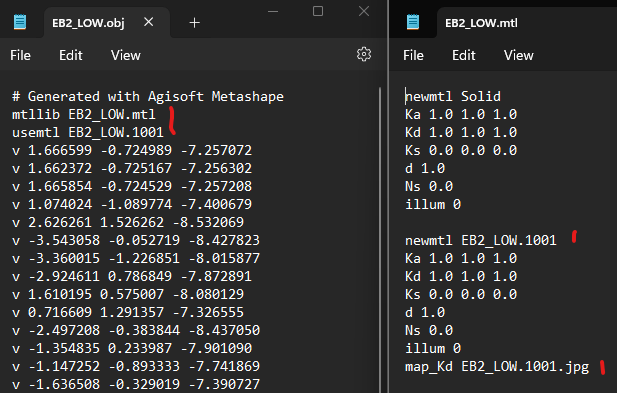
Task: Close the EB2_LOW.obj tab
Action: tap(148, 22)
